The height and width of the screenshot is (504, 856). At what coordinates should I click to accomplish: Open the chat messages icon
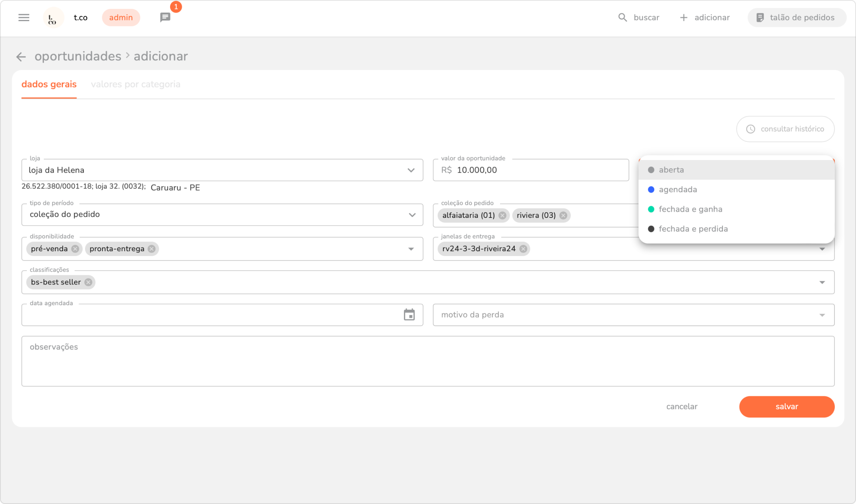[x=165, y=17]
